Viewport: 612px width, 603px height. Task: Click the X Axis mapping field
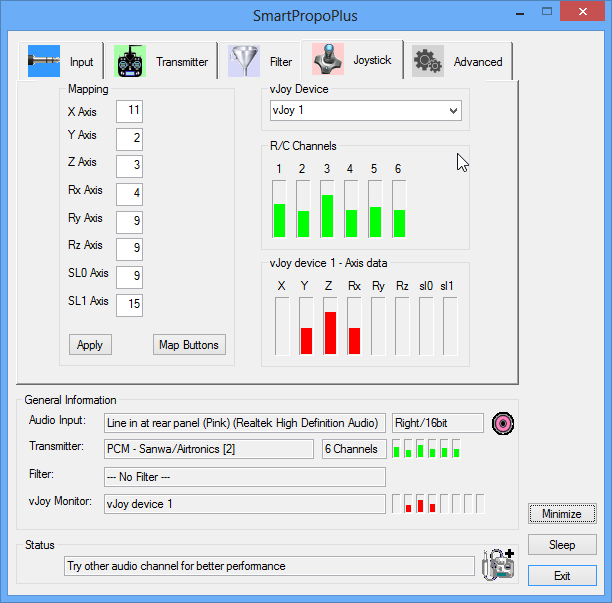pos(129,111)
